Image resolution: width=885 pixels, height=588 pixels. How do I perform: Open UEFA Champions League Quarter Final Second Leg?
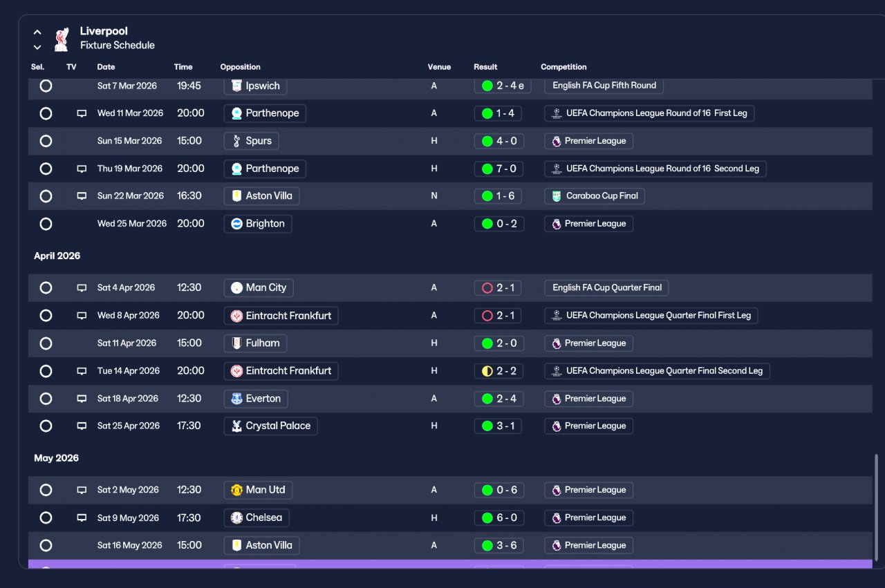[657, 371]
